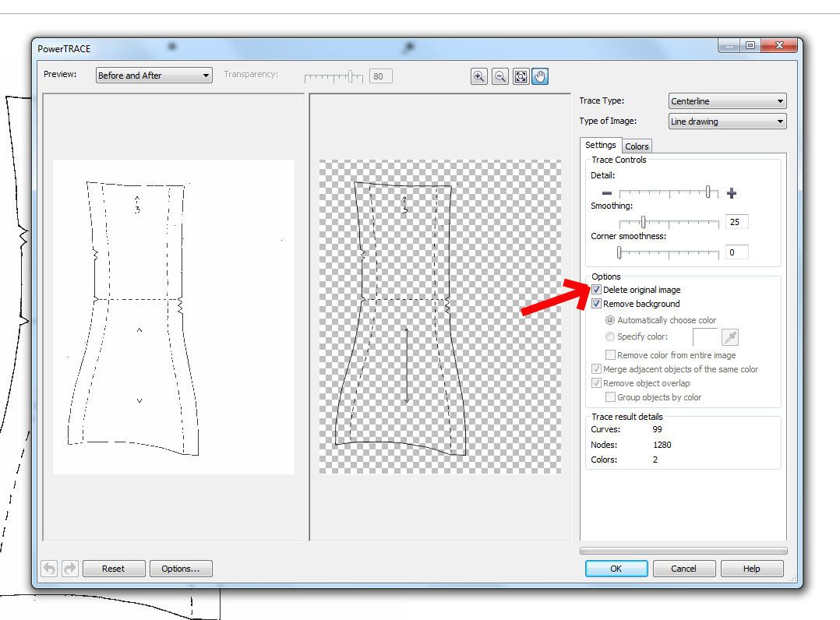The width and height of the screenshot is (840, 620).
Task: Toggle Merge adjacent objects of same color
Action: pos(596,369)
